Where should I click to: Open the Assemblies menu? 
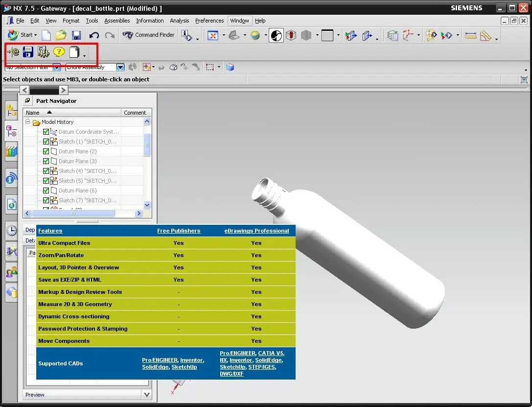[x=117, y=21]
